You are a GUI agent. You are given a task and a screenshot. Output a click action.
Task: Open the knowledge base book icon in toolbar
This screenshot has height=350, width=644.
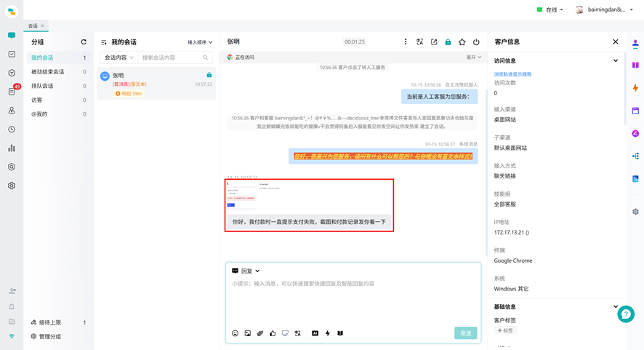(340, 333)
